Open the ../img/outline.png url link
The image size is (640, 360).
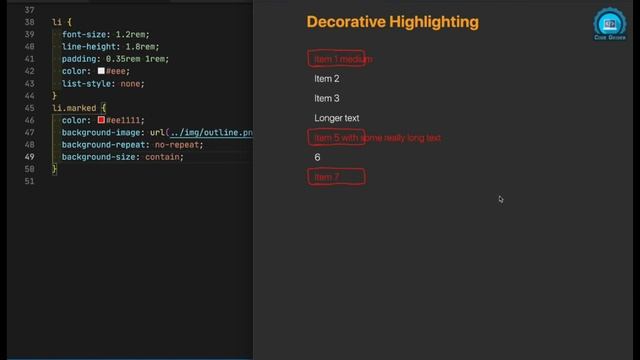coord(211,133)
